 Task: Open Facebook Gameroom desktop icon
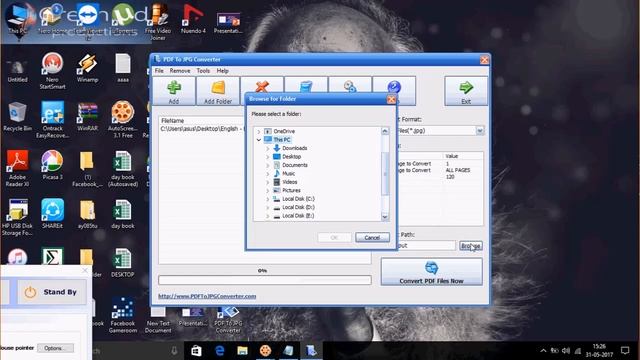(122, 315)
